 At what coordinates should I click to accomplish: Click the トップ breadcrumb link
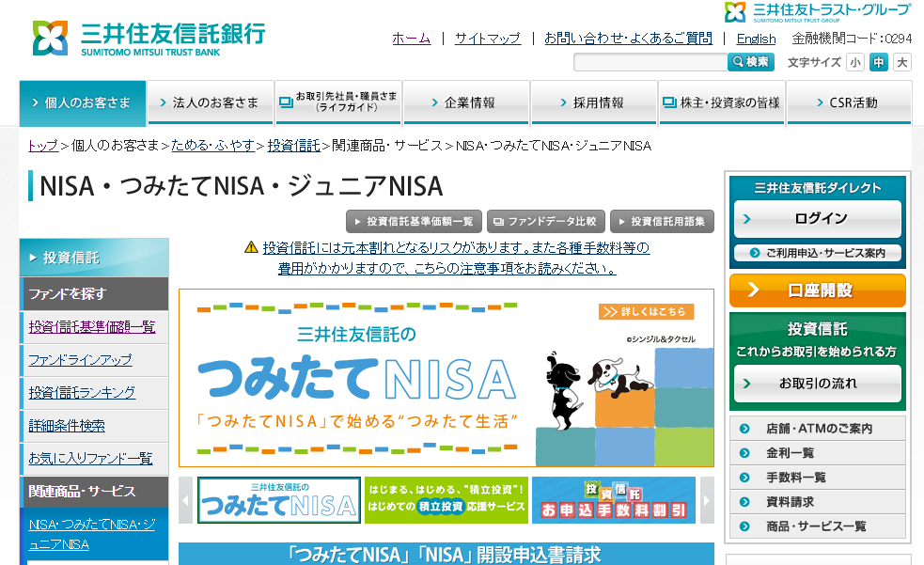click(43, 146)
